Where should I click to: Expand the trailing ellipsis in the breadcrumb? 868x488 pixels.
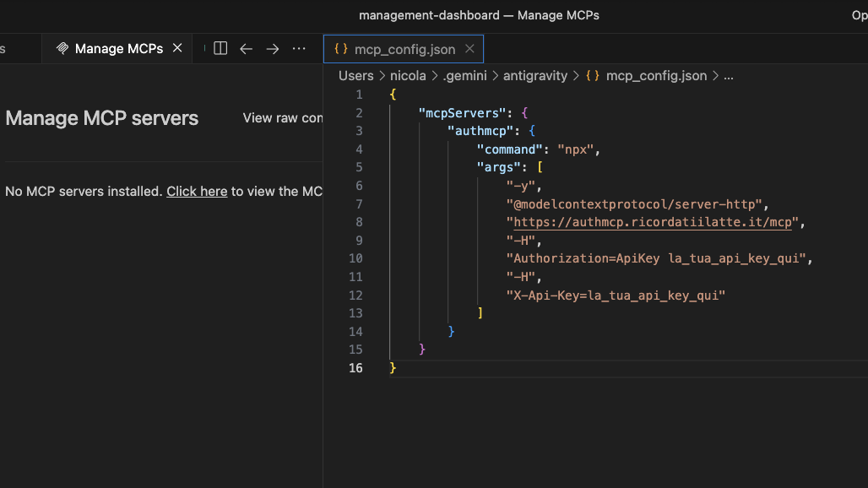(728, 75)
